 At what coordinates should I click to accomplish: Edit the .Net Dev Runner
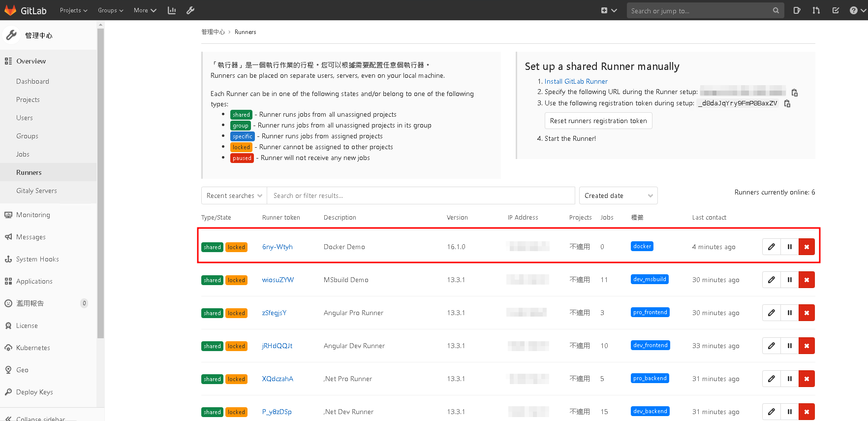772,412
